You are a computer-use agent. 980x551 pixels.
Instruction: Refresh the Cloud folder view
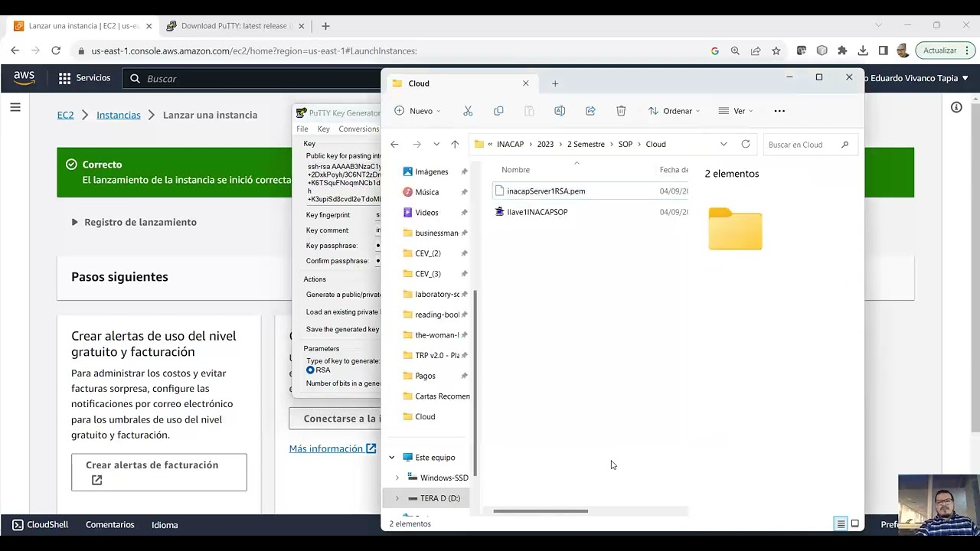point(746,144)
